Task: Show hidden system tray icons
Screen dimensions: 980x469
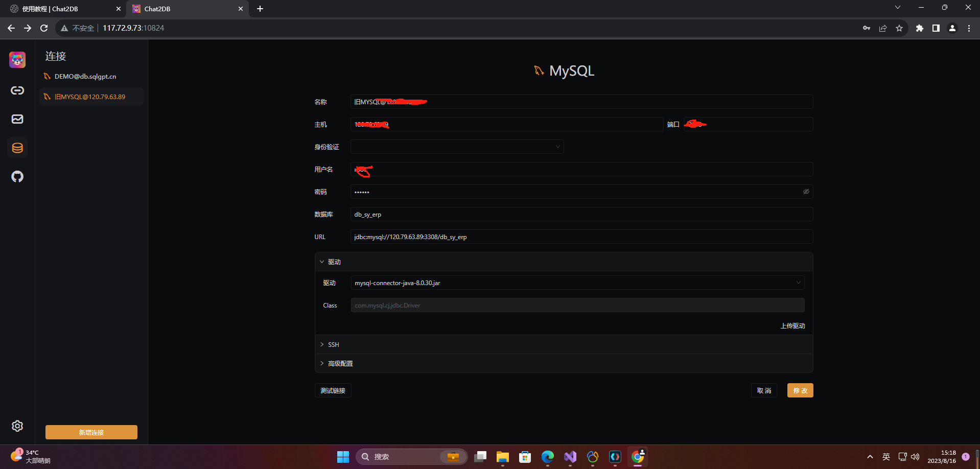Action: (870, 457)
